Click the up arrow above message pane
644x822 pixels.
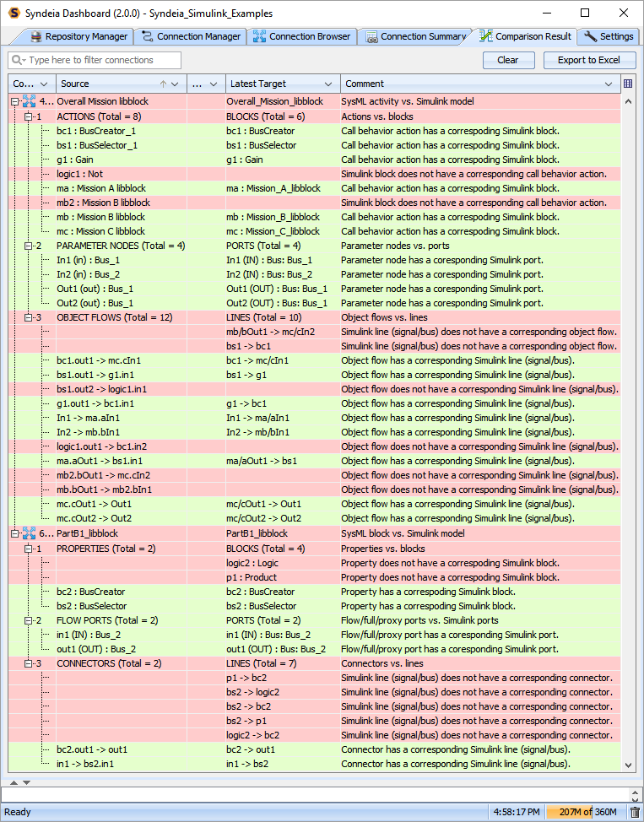pyautogui.click(x=14, y=782)
